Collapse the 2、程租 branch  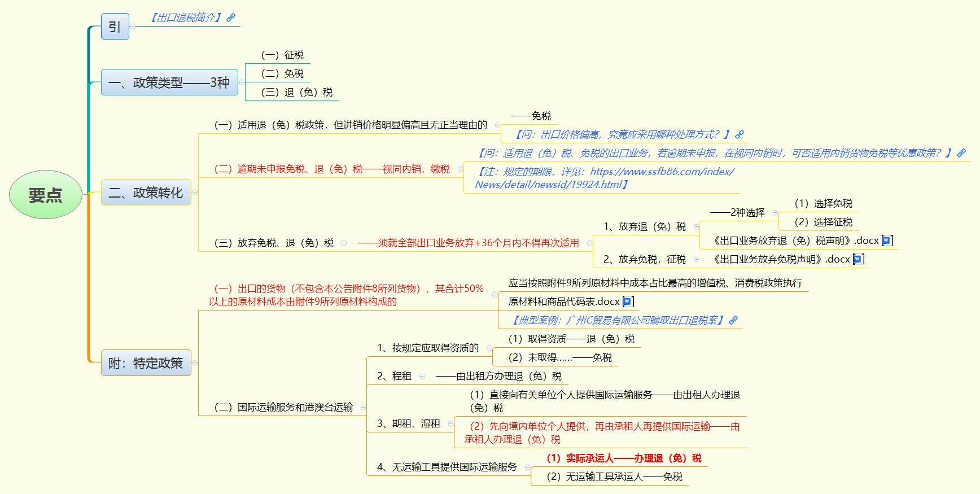422,376
